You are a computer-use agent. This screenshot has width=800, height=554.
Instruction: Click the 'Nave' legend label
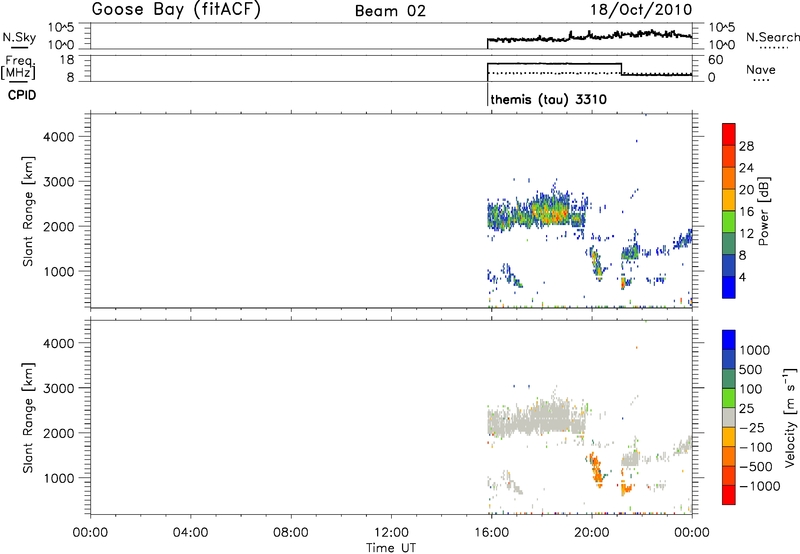point(761,69)
